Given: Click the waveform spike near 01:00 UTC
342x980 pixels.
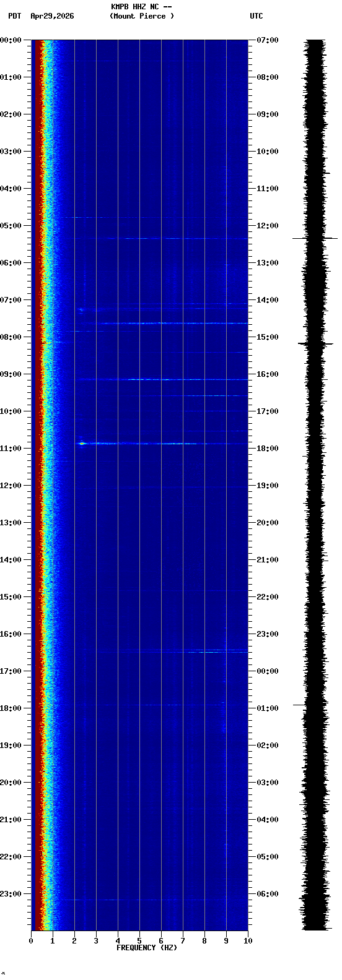Looking at the screenshot, I should point(299,705).
